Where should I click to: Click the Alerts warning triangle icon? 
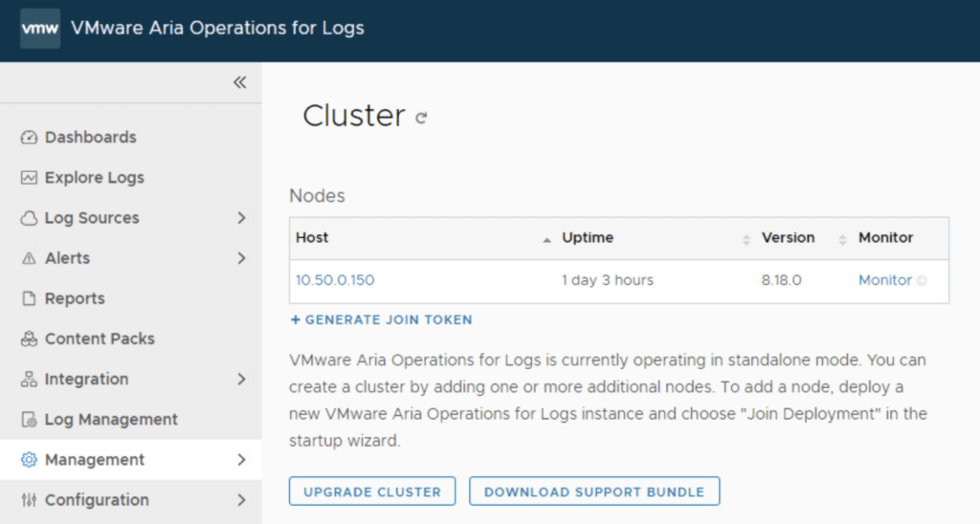29,258
